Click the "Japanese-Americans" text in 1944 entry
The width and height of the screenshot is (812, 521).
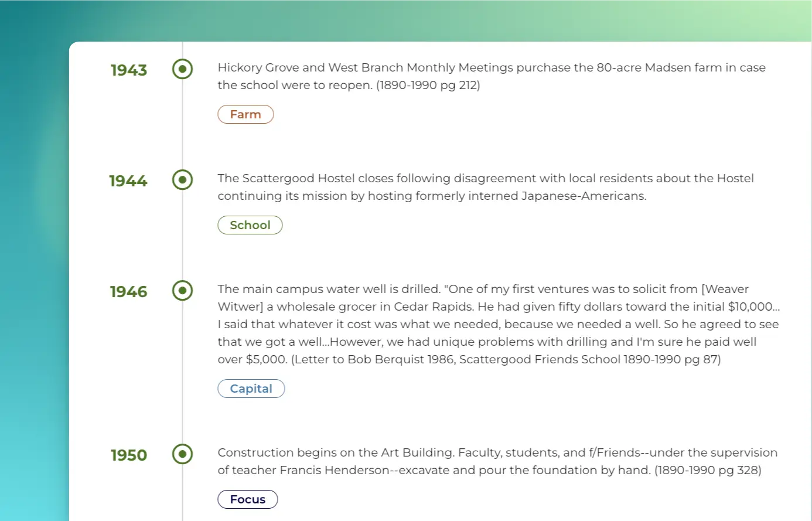[x=584, y=196]
